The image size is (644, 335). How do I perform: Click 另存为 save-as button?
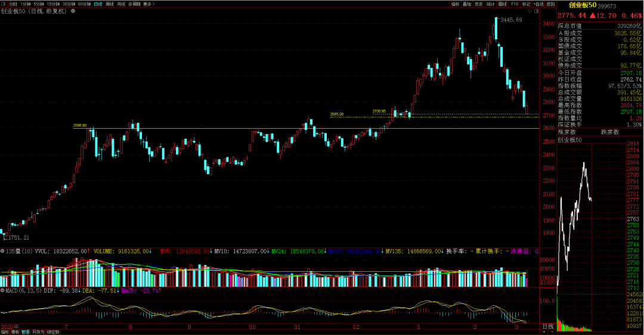point(38,332)
